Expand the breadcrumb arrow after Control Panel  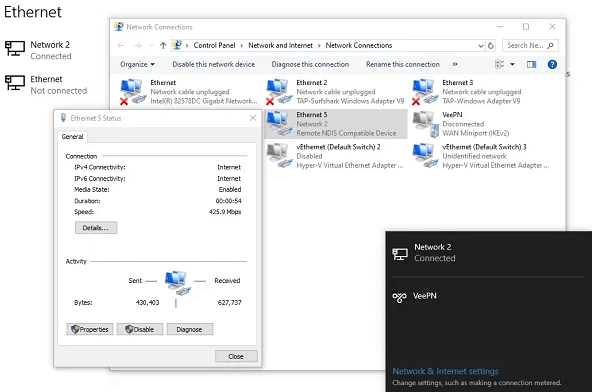[x=242, y=45]
